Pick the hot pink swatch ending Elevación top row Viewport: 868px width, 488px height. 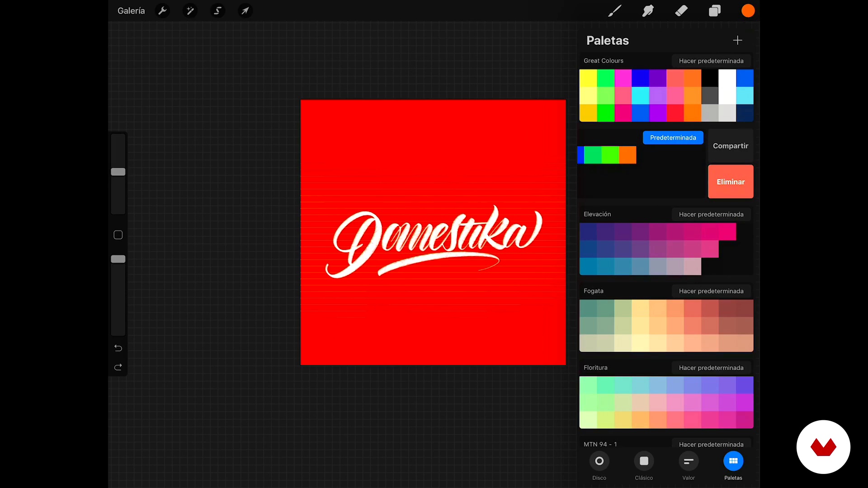click(727, 232)
